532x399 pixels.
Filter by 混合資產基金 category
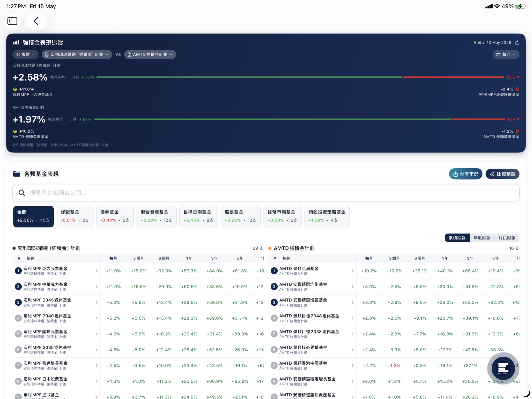(x=156, y=216)
